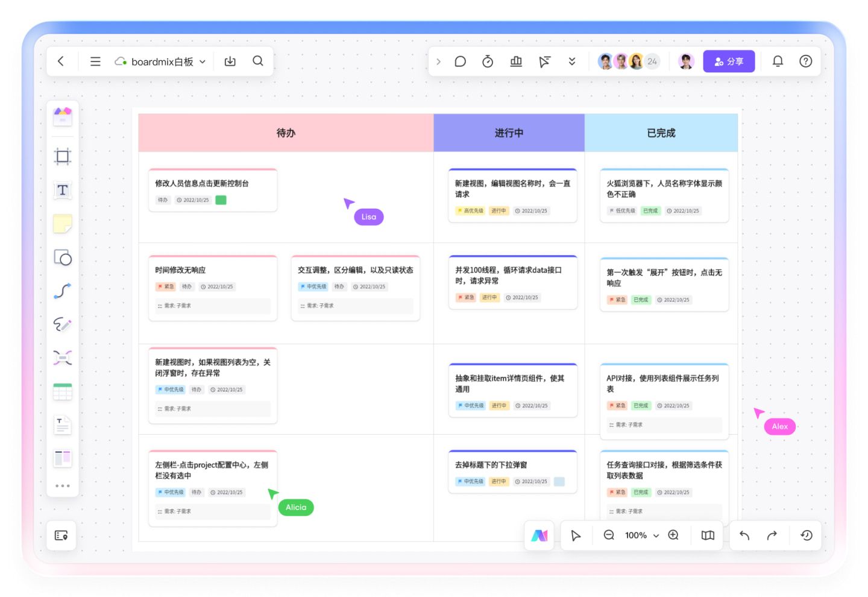Viewport: 868px width, 597px height.
Task: Click the back arrow in top bar
Action: click(x=61, y=61)
